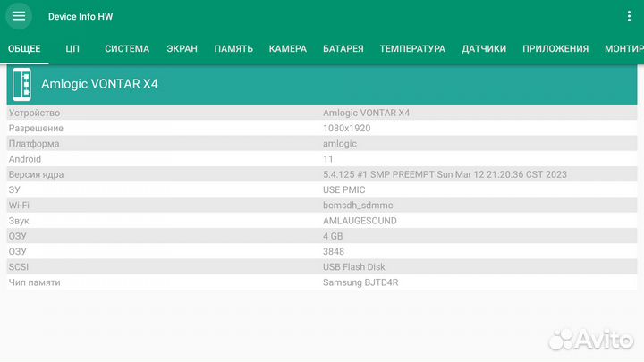Select the AMLAUGESOUND value
This screenshot has height=362, width=644.
click(x=360, y=221)
